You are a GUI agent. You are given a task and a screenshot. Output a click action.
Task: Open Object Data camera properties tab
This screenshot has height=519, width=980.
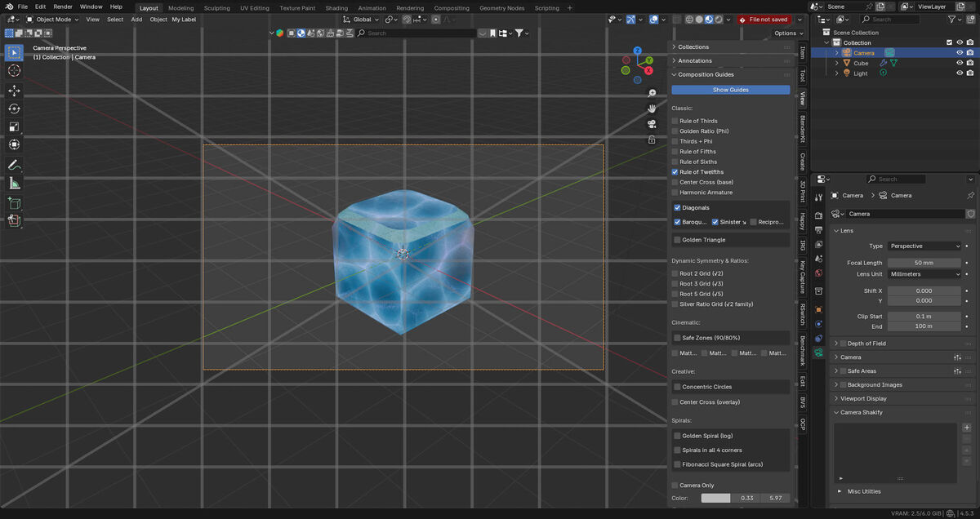[818, 353]
